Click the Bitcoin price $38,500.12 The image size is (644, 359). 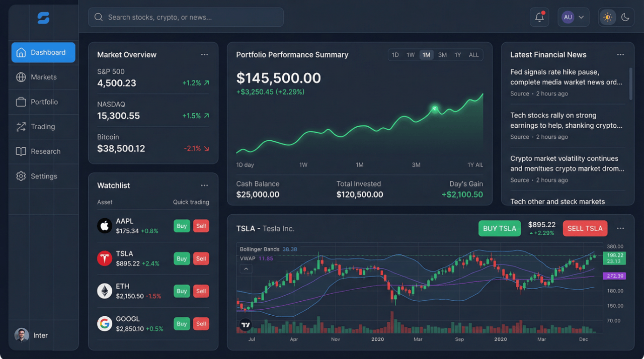click(x=121, y=149)
